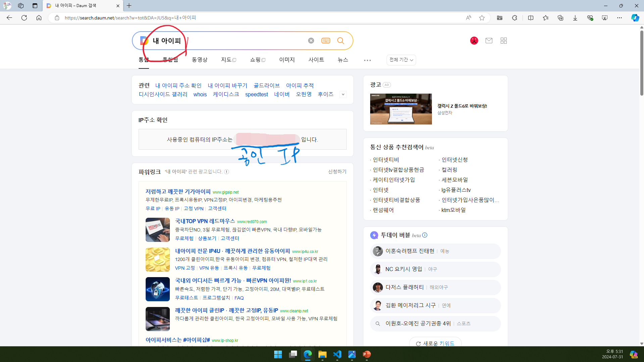
Task: Switch to the 이미지 tab
Action: [287, 60]
